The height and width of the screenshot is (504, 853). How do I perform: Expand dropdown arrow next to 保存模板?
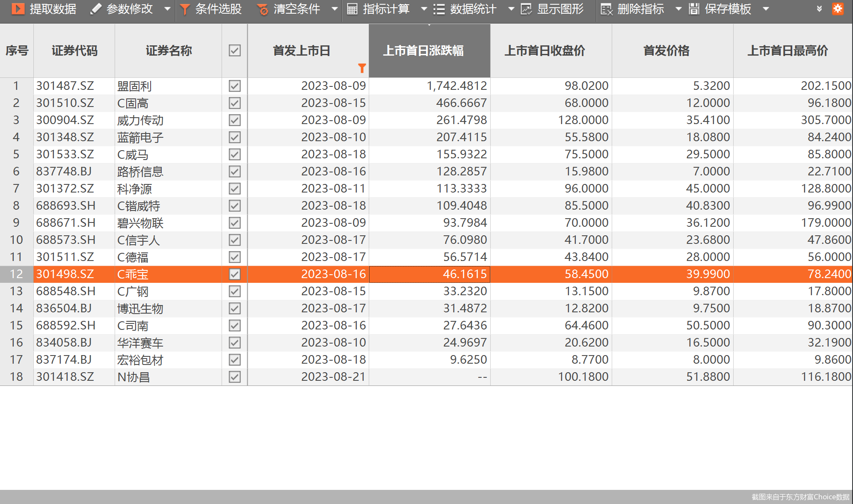tap(766, 9)
